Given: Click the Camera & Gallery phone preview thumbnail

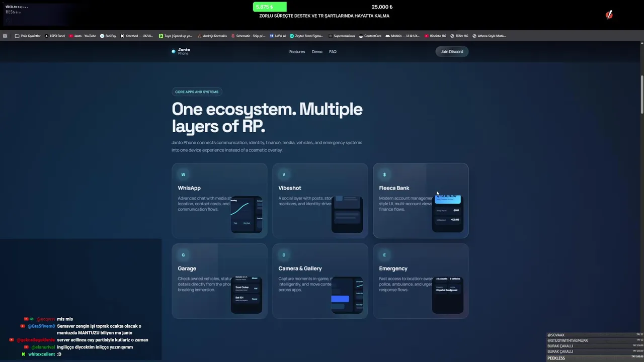Looking at the screenshot, I should tap(347, 295).
